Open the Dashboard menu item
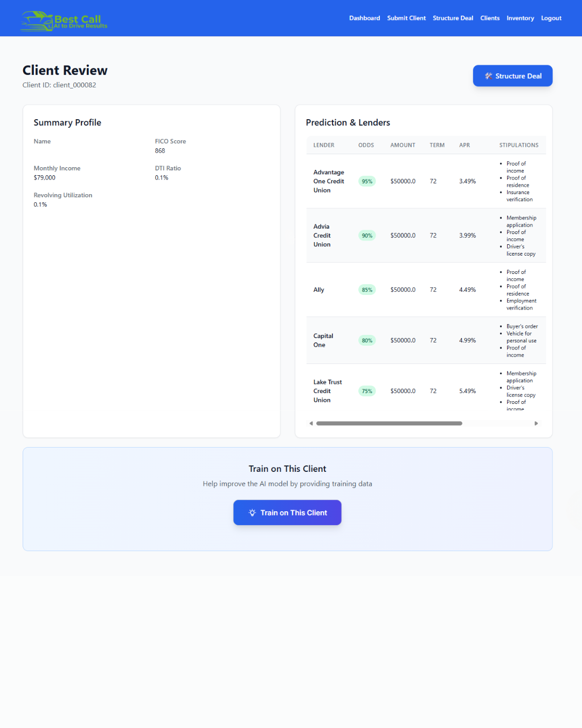Viewport: 582px width, 728px height. (x=364, y=18)
